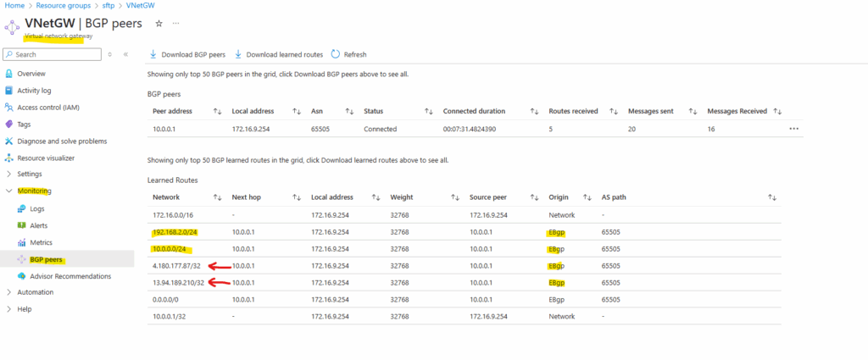This screenshot has width=868, height=360.
Task: Click the Overview icon in sidebar
Action: [9, 74]
